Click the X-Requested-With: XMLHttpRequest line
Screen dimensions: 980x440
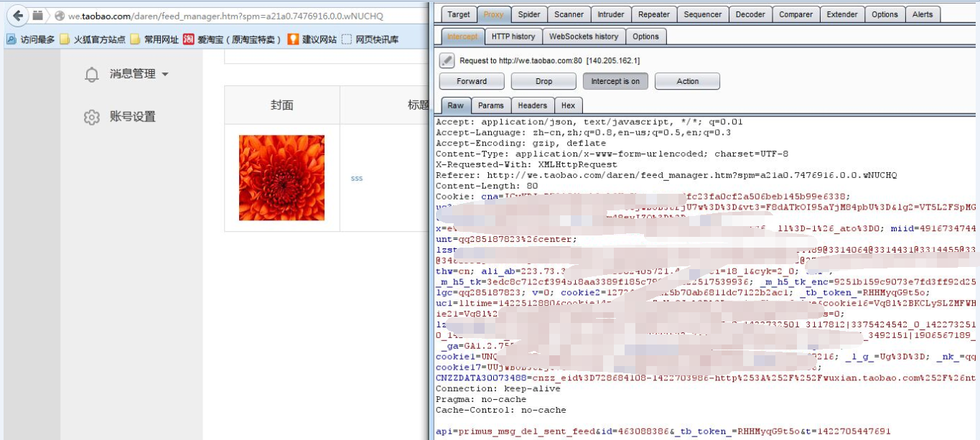click(526, 164)
